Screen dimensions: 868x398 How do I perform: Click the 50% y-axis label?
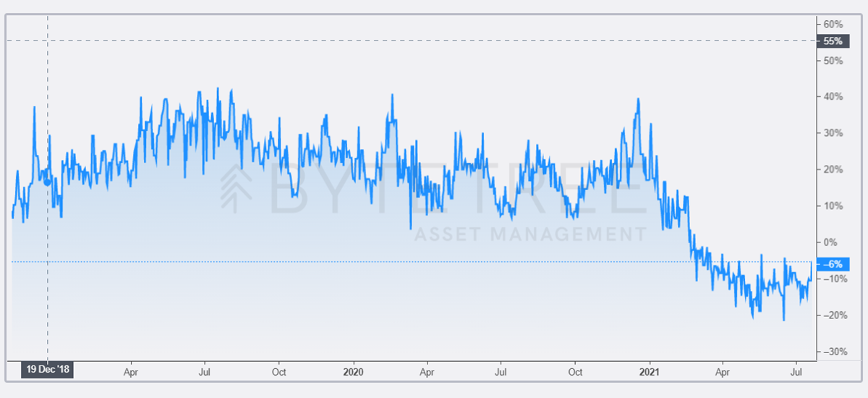(x=833, y=61)
